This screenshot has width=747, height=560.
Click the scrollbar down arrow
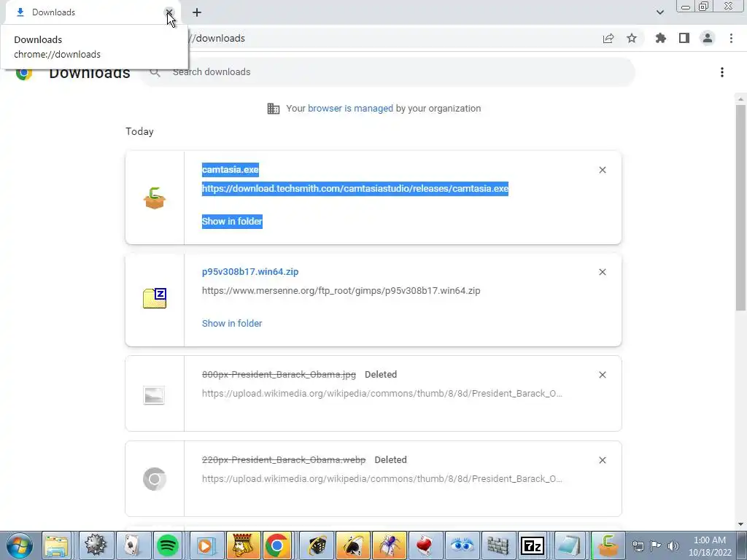click(740, 524)
